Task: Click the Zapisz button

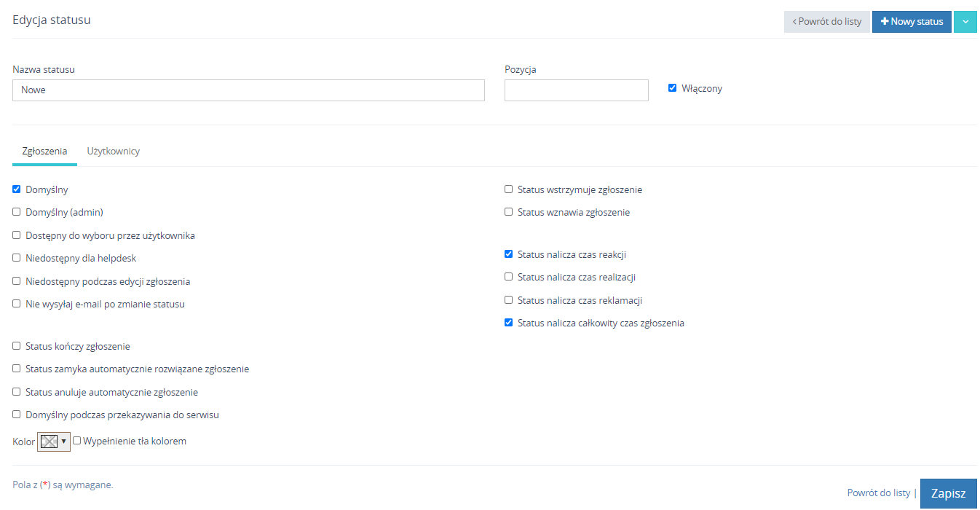Action: (x=949, y=493)
